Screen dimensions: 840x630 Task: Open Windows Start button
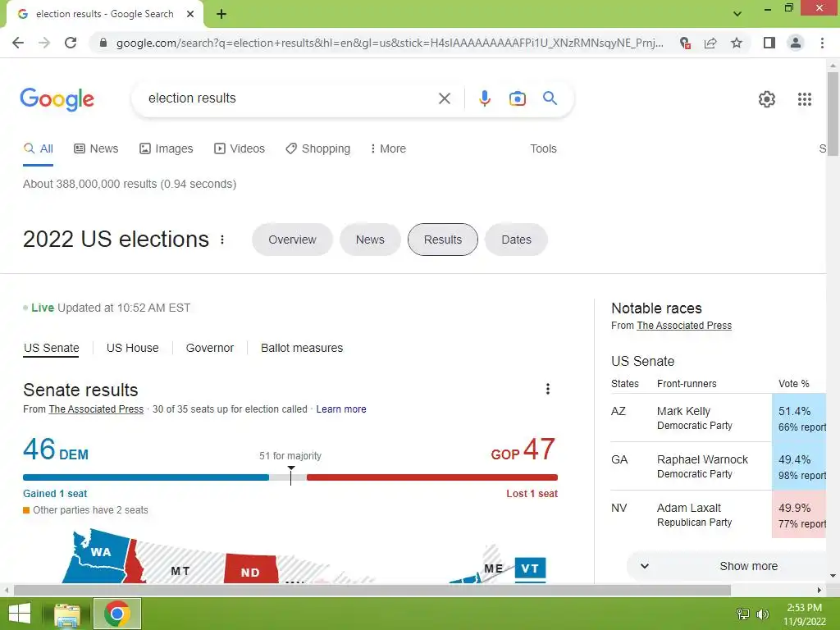click(20, 614)
